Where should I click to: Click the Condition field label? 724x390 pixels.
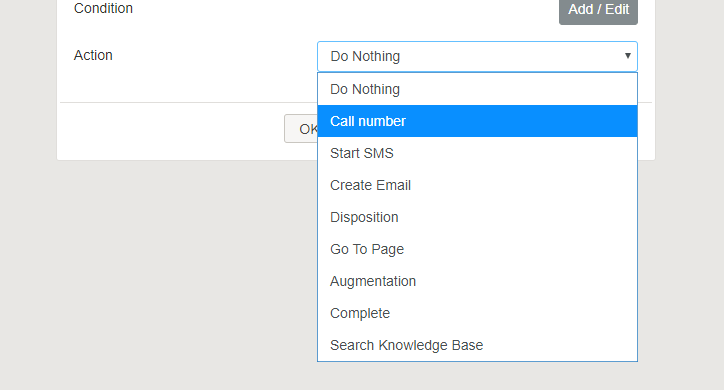pos(103,8)
